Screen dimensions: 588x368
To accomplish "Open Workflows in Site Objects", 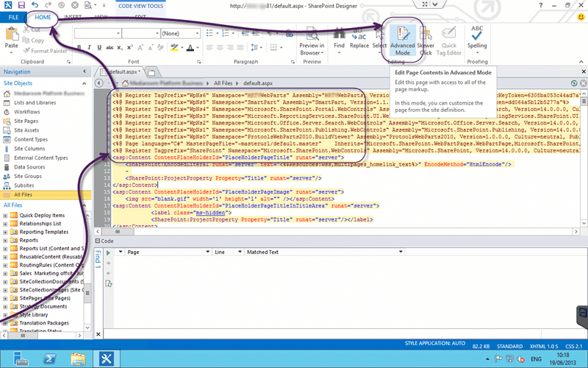I will [x=26, y=112].
